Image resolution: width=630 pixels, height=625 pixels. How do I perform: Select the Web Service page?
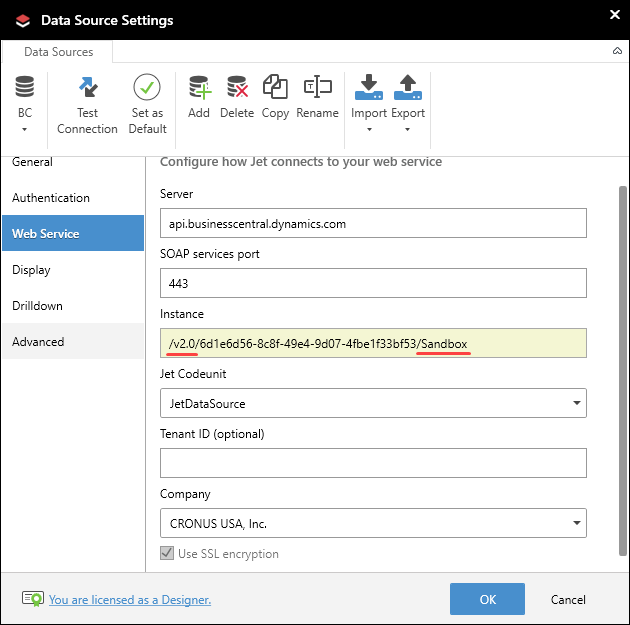[73, 233]
